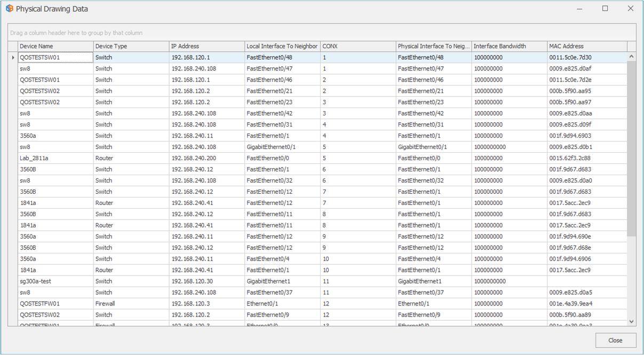Click the Physical Interface To Neighbor header
The height and width of the screenshot is (355, 644).
tap(434, 46)
